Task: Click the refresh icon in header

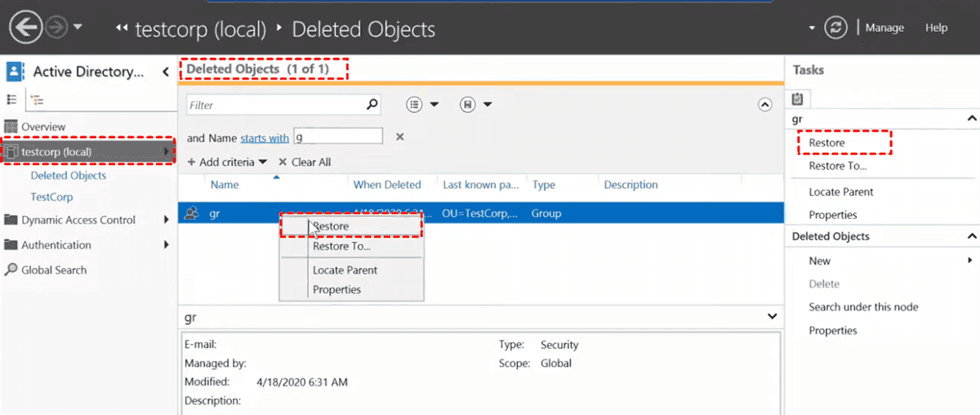Action: point(835,28)
